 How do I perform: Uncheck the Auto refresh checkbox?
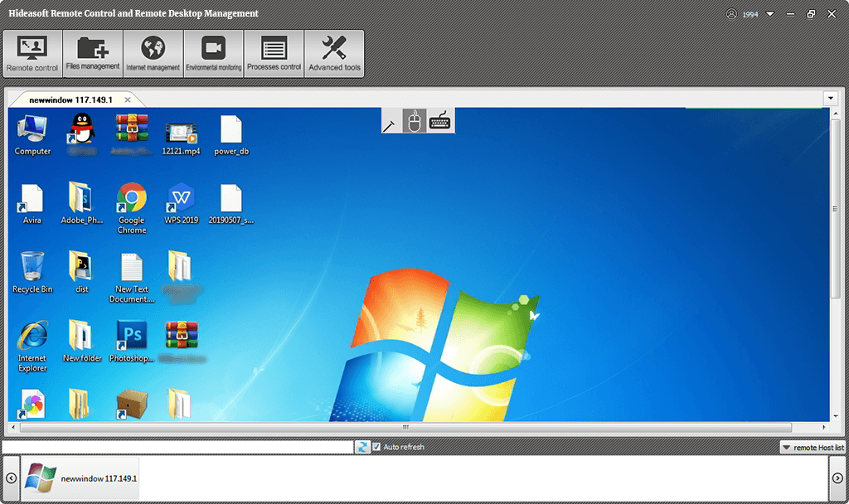click(376, 447)
